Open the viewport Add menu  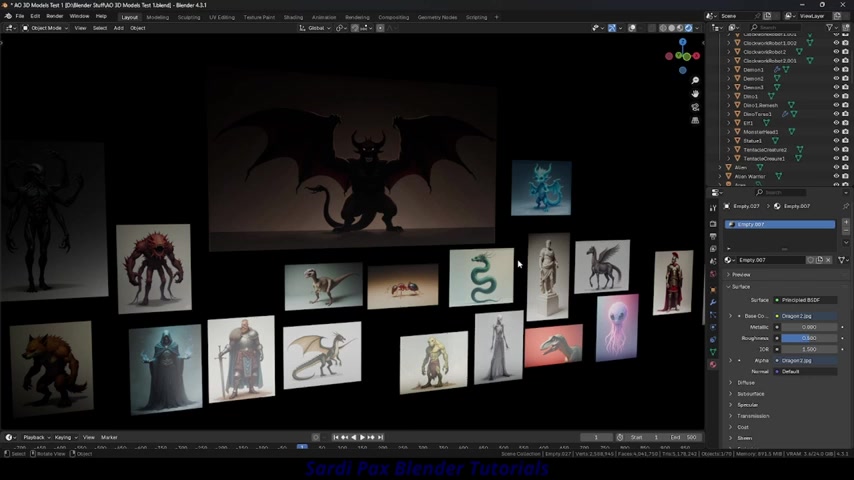118,28
